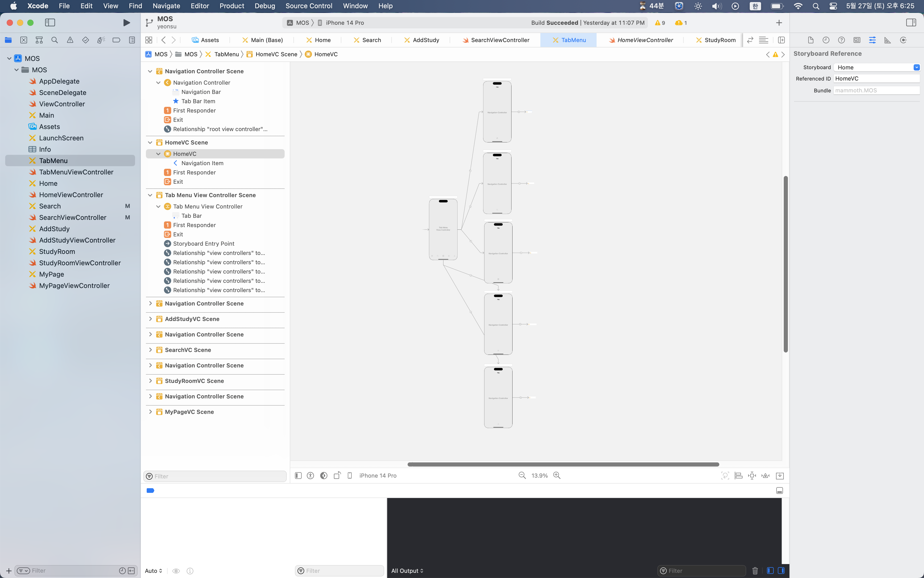This screenshot has height=578, width=924.
Task: Open the Identity inspector icon
Action: (x=857, y=40)
